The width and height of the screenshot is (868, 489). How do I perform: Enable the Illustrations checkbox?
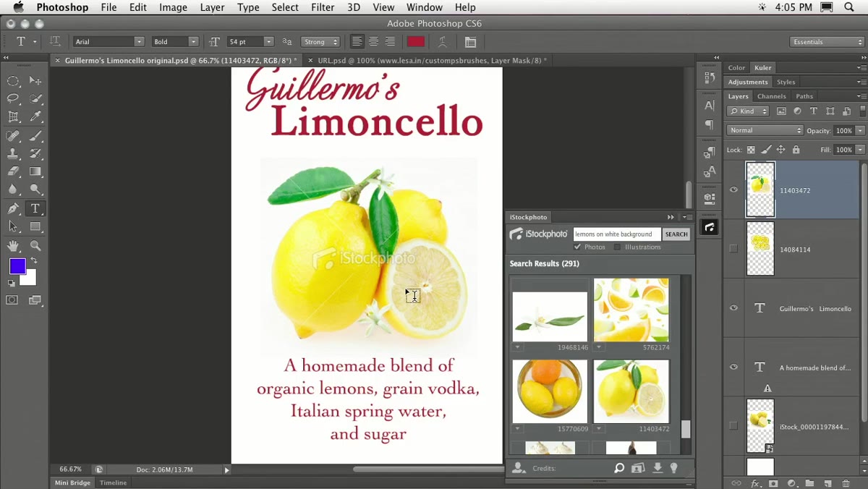pos(617,247)
